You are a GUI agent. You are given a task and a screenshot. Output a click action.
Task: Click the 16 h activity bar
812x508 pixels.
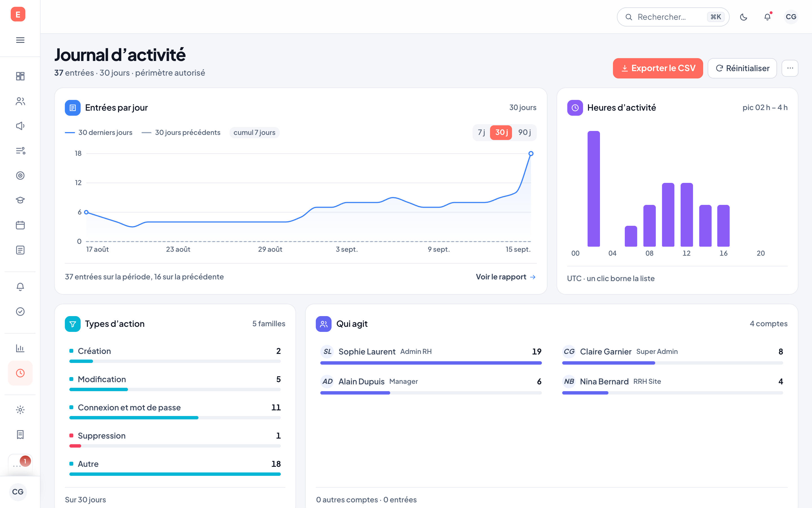723,226
